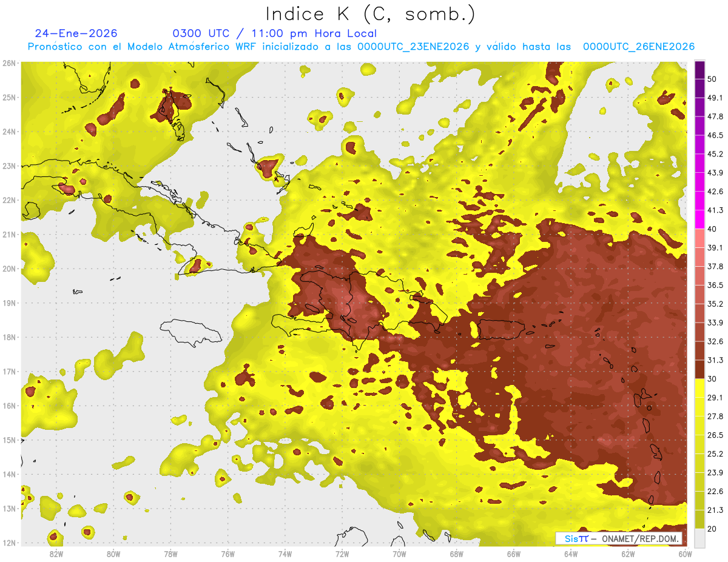This screenshot has height=562, width=728.
Task: Click the colorbar label "49.1"
Action: (x=715, y=98)
